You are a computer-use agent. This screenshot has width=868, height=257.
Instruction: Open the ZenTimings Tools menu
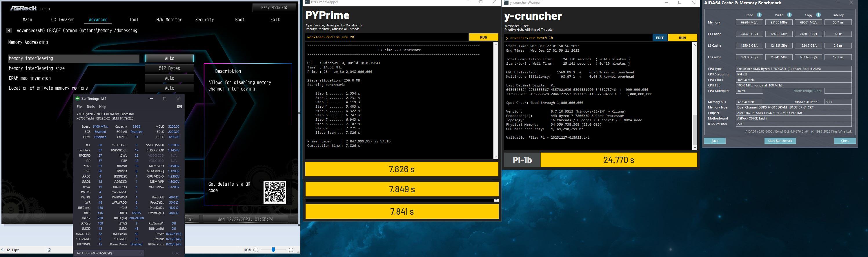point(91,106)
